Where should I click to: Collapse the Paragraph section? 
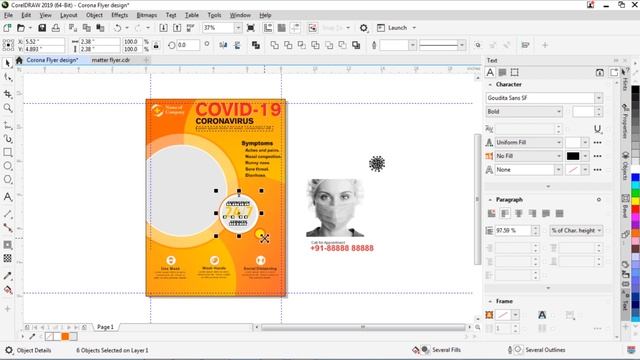tap(490, 200)
